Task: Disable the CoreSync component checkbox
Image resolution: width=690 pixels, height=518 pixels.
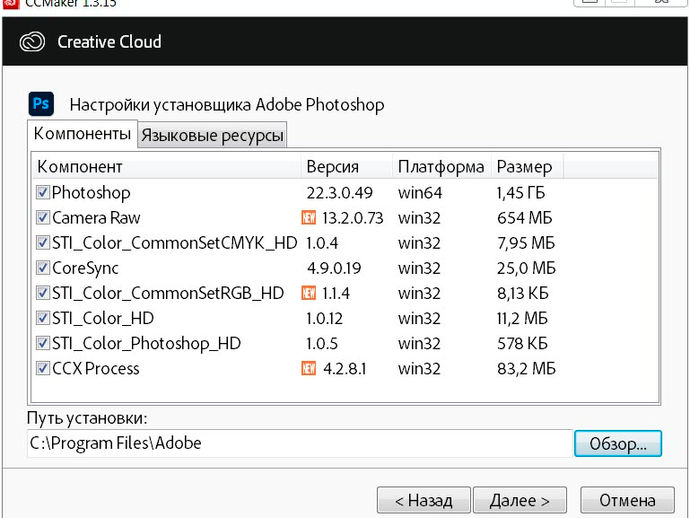Action: 43,268
